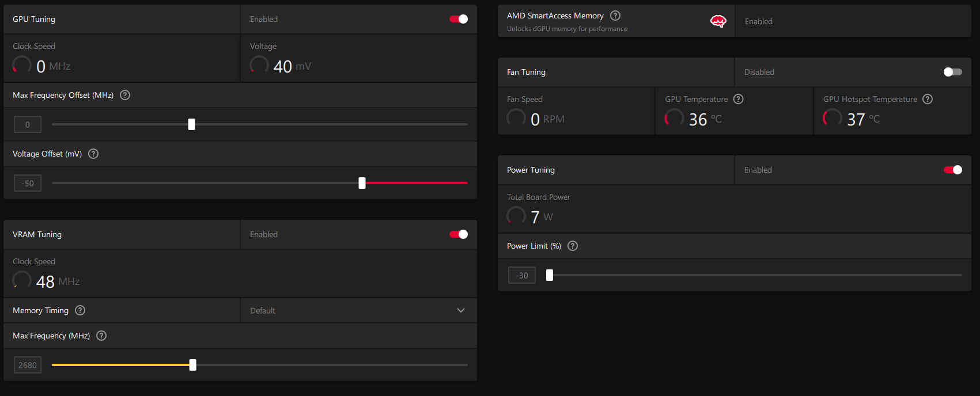Image resolution: width=980 pixels, height=396 pixels.
Task: Click the Power Limit slider handle
Action: [x=550, y=275]
